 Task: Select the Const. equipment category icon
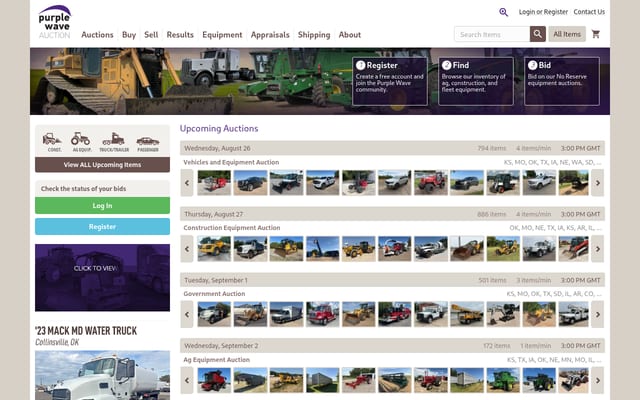pos(52,142)
